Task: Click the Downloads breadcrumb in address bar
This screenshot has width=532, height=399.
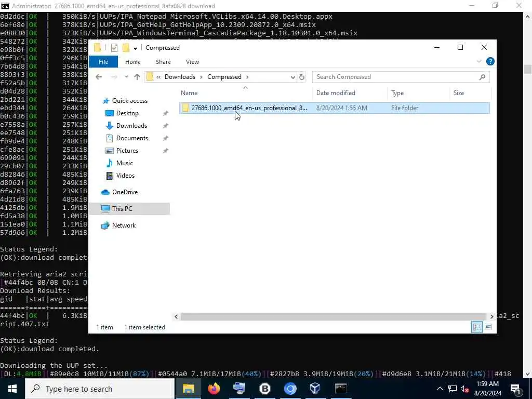Action: pyautogui.click(x=180, y=77)
